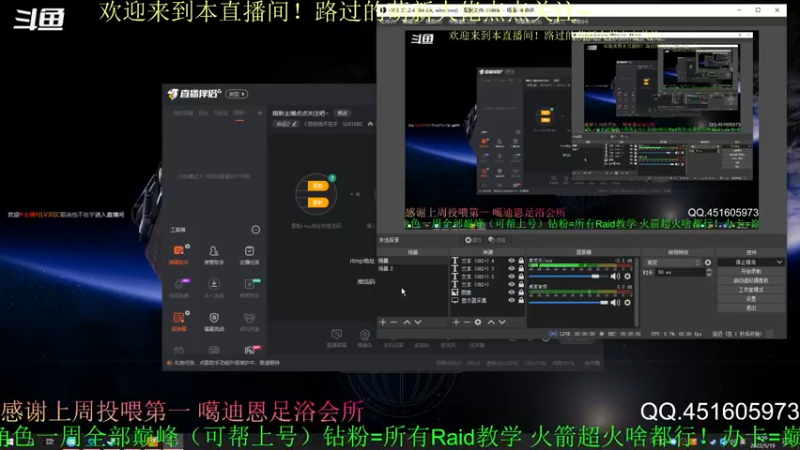800x450 pixels.
Task: Add new scene tab with plus in 直播伴侣
Action: tap(260, 113)
